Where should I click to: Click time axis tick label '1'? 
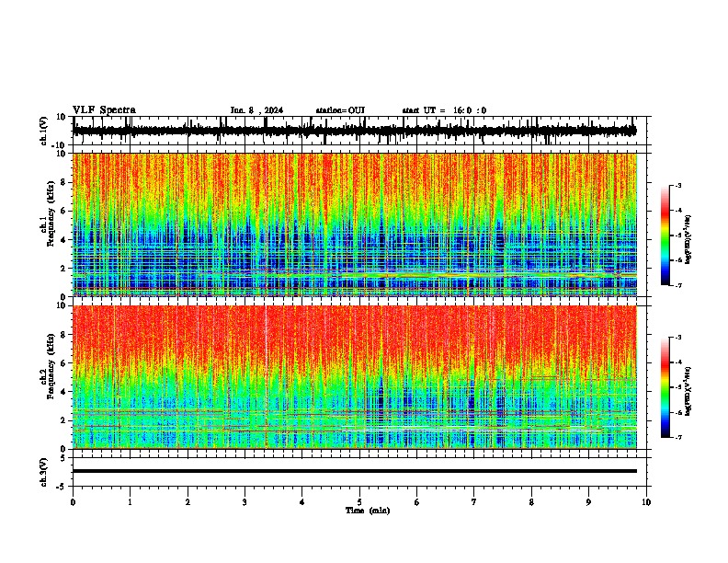pos(130,502)
